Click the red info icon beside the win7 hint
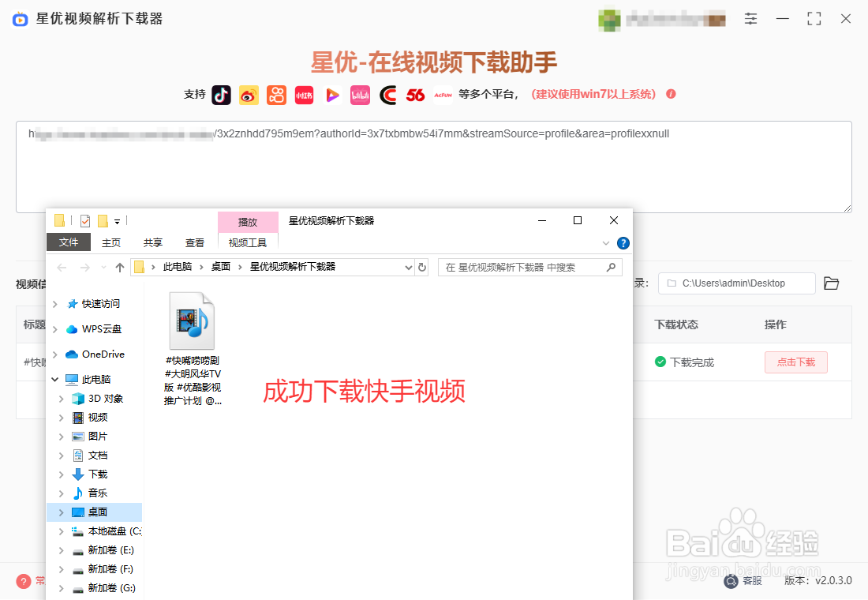The image size is (868, 600). [x=671, y=94]
